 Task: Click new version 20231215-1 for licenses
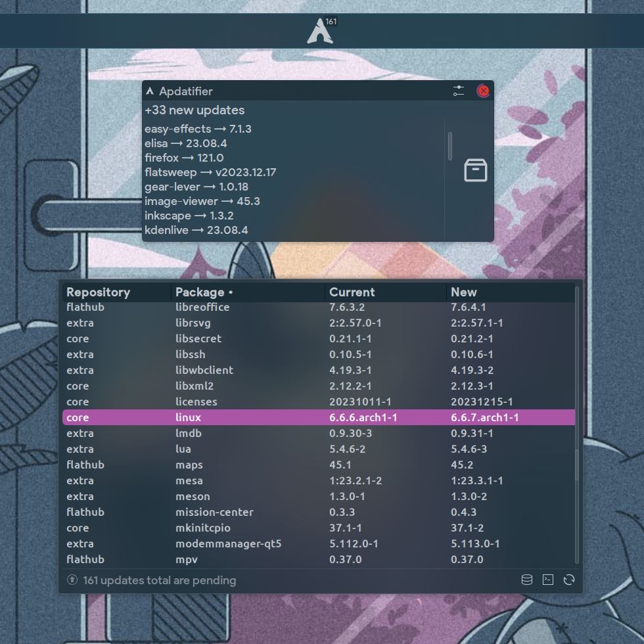[482, 402]
